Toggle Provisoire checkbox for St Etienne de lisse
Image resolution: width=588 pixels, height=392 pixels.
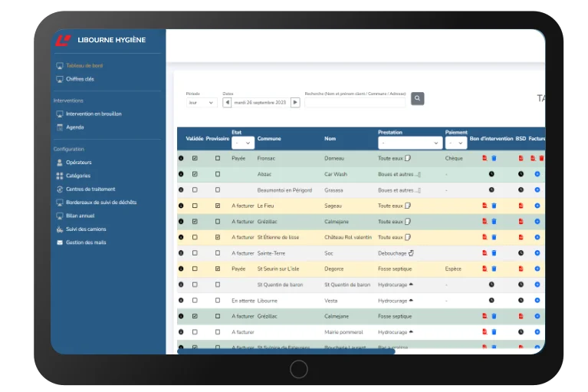(x=218, y=238)
